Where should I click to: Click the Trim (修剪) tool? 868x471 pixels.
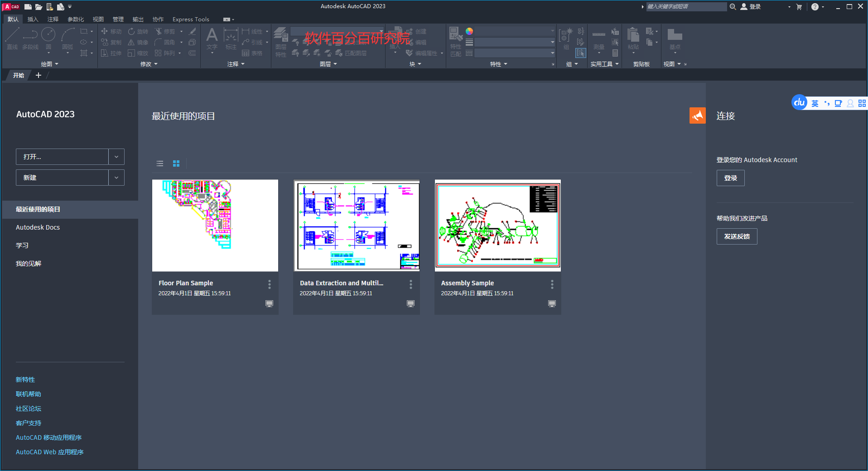[165, 31]
